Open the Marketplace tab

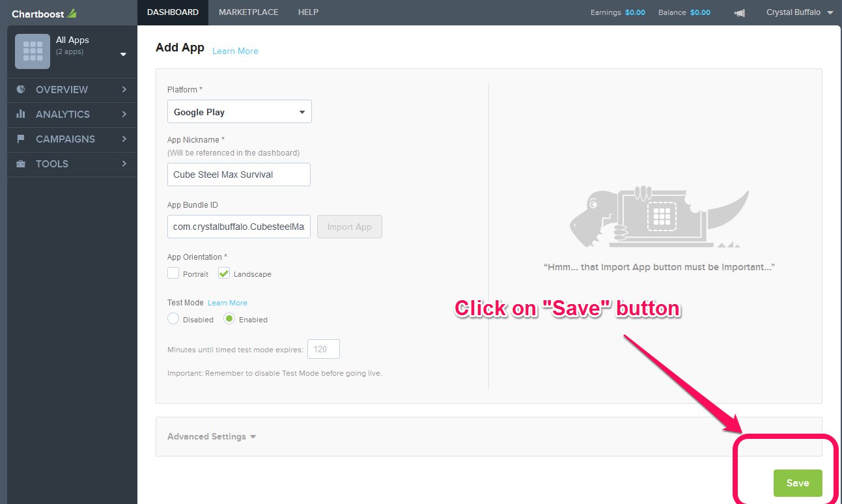(248, 12)
